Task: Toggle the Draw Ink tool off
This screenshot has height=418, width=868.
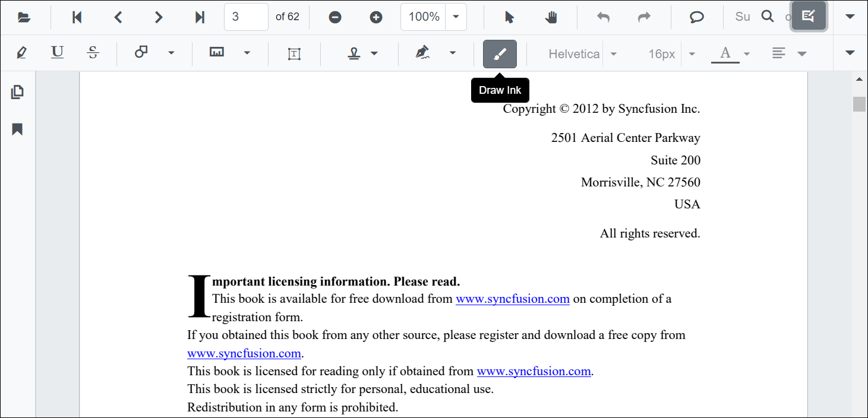Action: (500, 53)
